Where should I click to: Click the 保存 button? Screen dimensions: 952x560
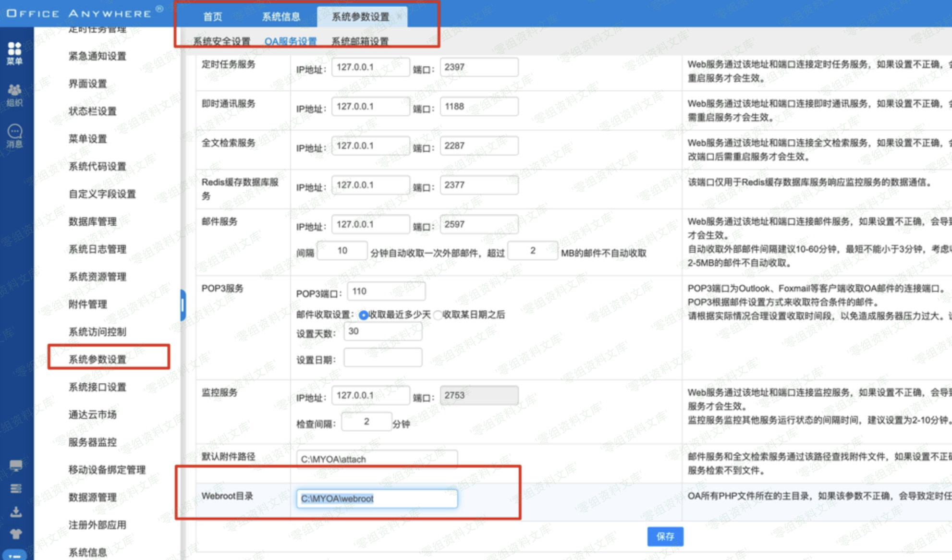tap(665, 536)
